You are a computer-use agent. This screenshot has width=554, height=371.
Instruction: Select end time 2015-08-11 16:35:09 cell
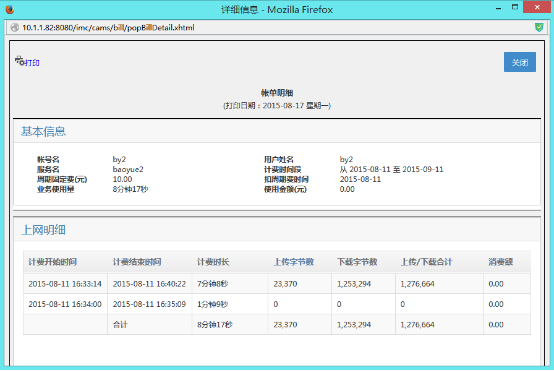coord(149,304)
